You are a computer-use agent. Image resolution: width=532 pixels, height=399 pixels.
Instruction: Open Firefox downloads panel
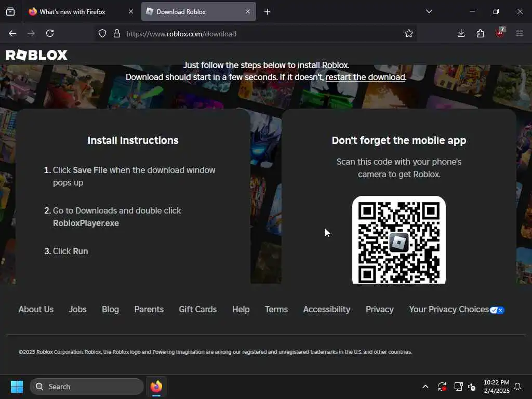pyautogui.click(x=461, y=33)
